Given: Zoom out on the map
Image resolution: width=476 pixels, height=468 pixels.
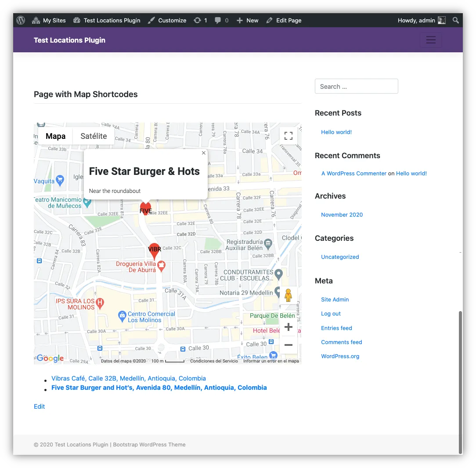Looking at the screenshot, I should pos(288,345).
